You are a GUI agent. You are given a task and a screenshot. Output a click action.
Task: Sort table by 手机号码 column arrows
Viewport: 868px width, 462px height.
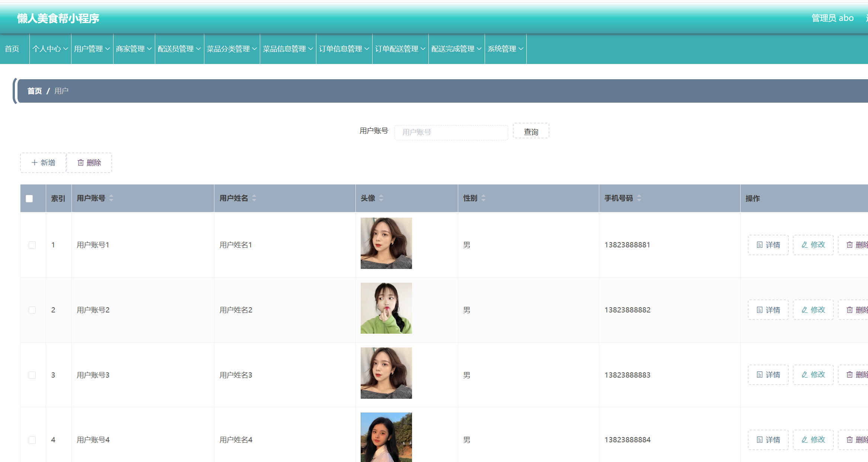click(x=639, y=198)
